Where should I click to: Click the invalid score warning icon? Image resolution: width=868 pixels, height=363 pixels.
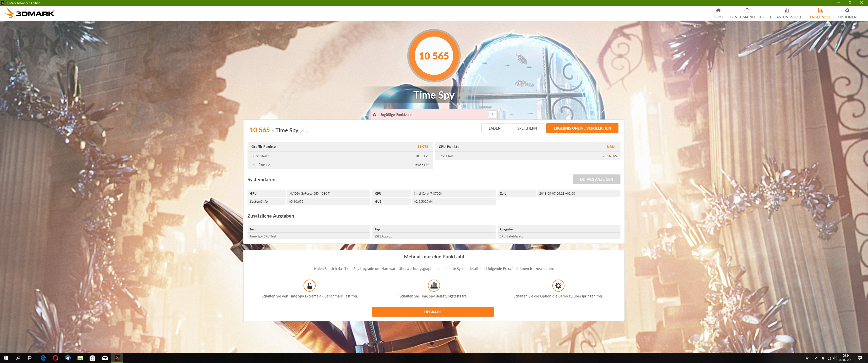[x=374, y=114]
